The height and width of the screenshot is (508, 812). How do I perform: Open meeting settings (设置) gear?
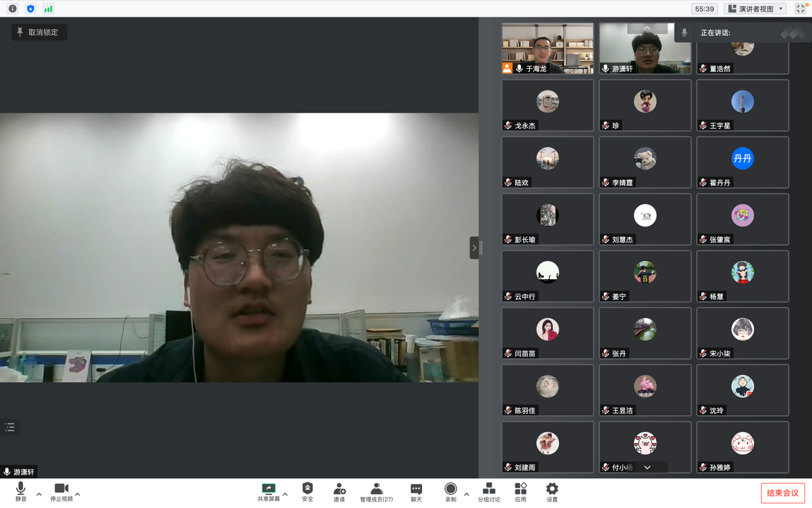pos(552,489)
